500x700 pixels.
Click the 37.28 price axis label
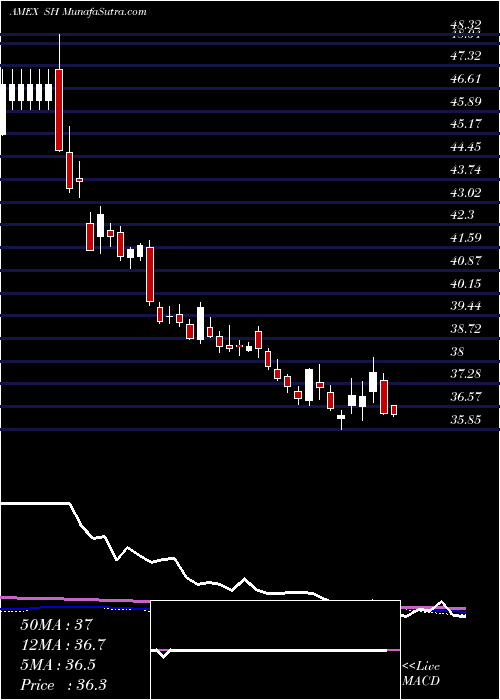[x=466, y=373]
